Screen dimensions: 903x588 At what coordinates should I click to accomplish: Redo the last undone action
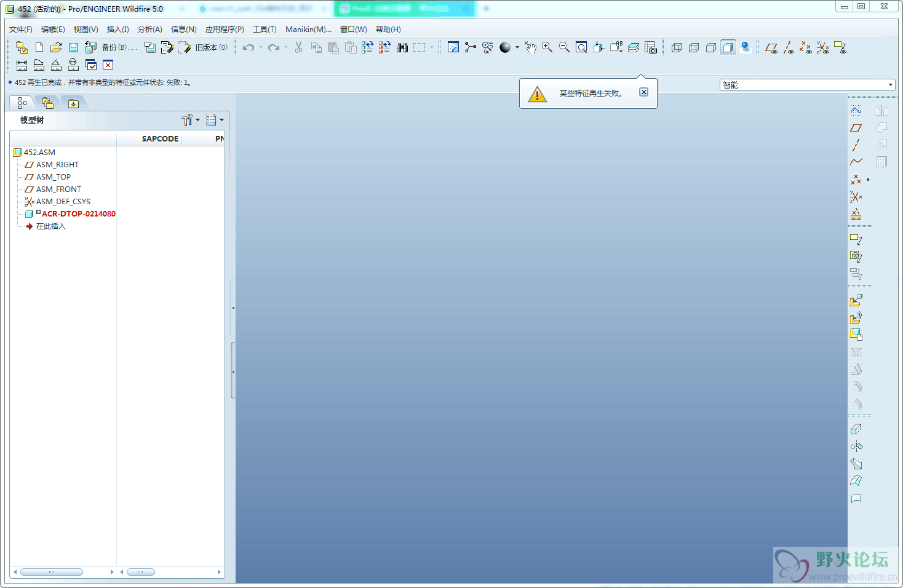coord(274,47)
